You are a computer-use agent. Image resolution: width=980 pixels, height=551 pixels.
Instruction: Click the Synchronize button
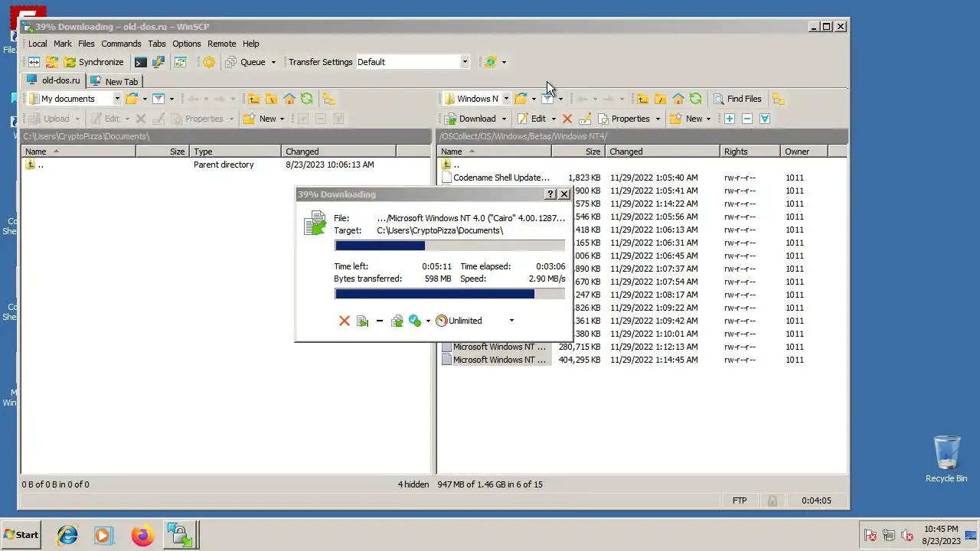[93, 62]
